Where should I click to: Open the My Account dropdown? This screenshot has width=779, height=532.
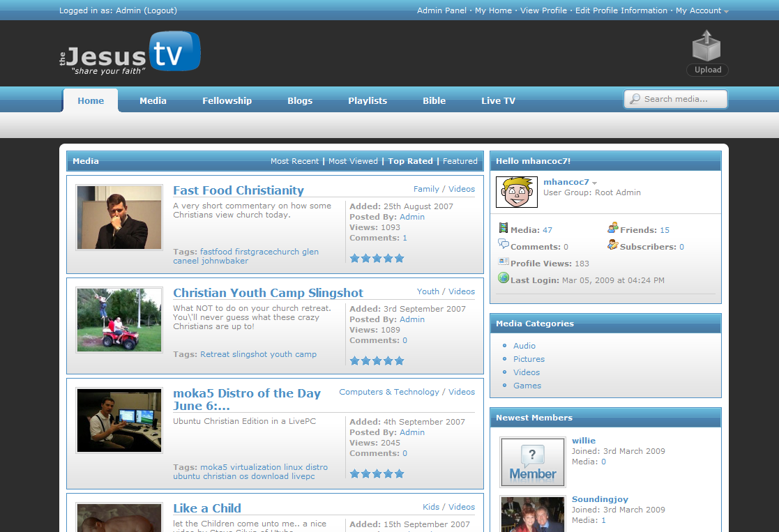[702, 10]
